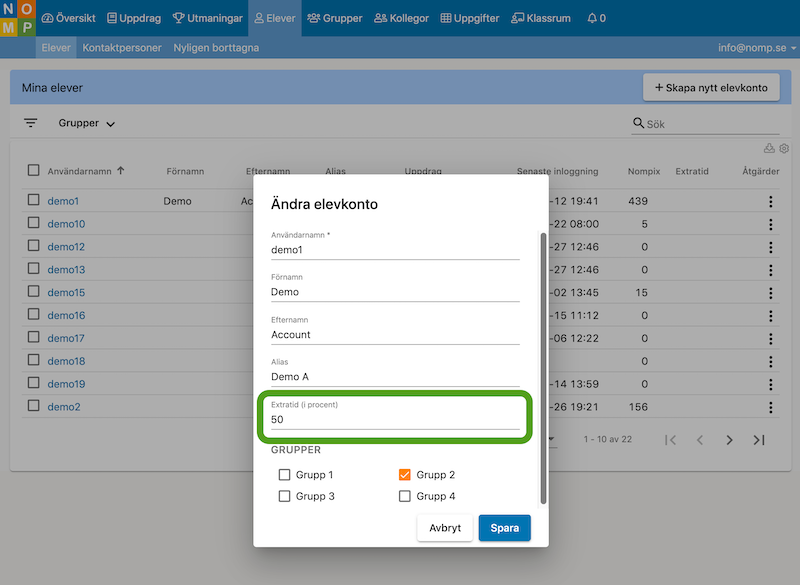Click the NOMP logo icon

(x=19, y=18)
